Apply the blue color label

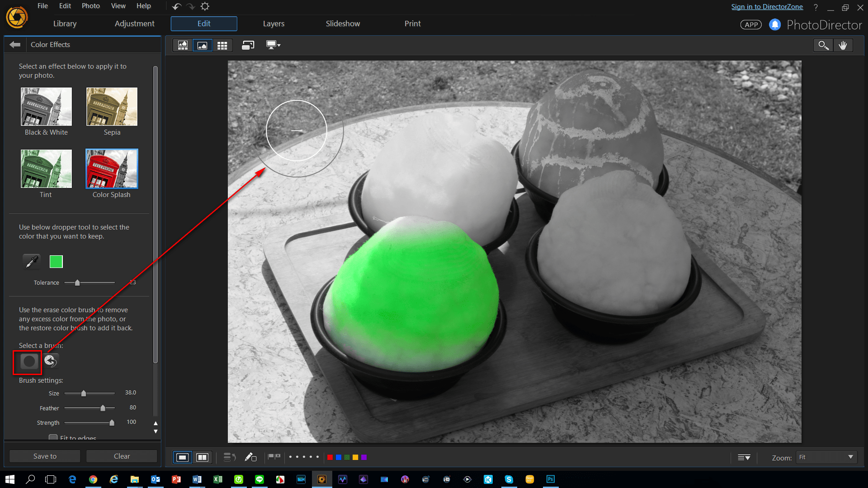339,457
